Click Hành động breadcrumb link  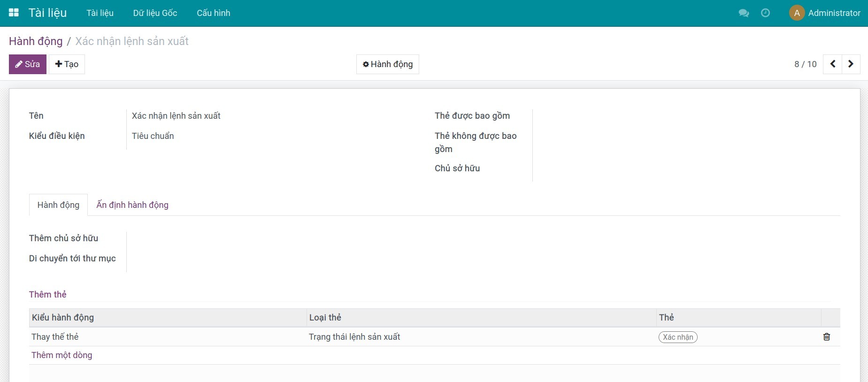click(x=36, y=41)
